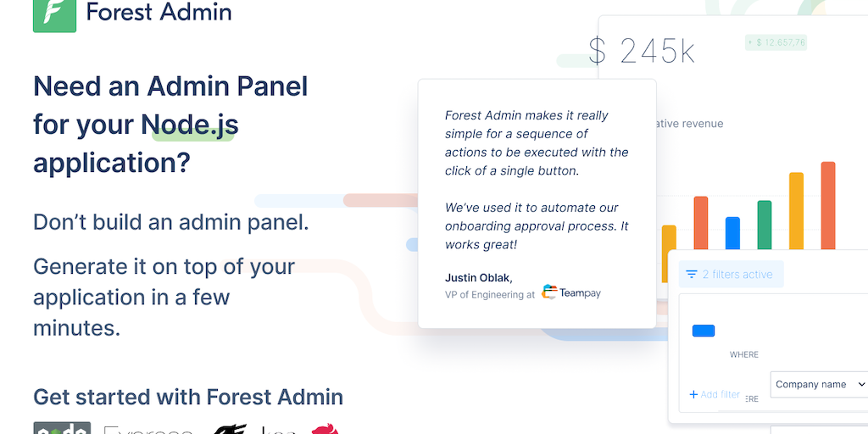Click the Forest Admin green logo icon
The image size is (868, 434).
click(54, 14)
